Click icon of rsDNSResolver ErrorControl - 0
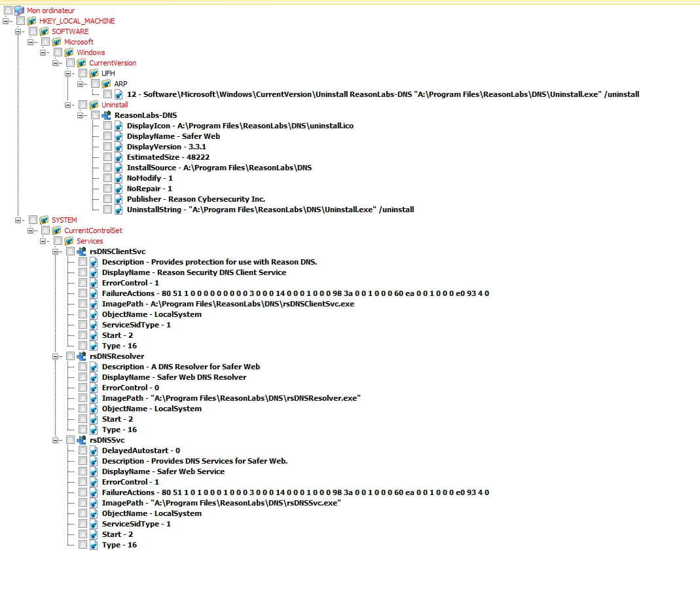This screenshot has width=700, height=607. pos(93,388)
